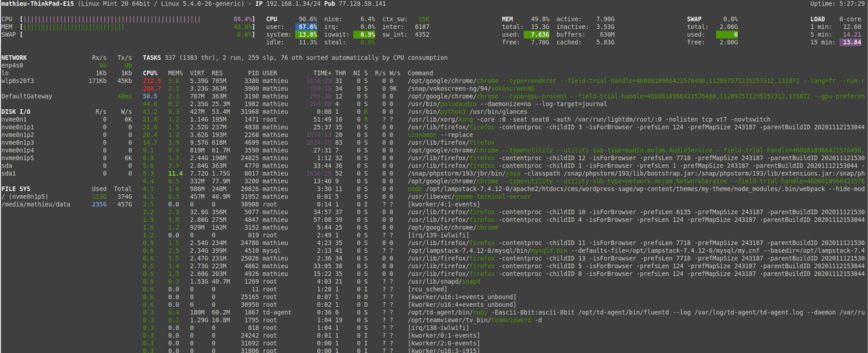Click the VIRT column header
Viewport: 868px width, 353px height.
coord(199,73)
